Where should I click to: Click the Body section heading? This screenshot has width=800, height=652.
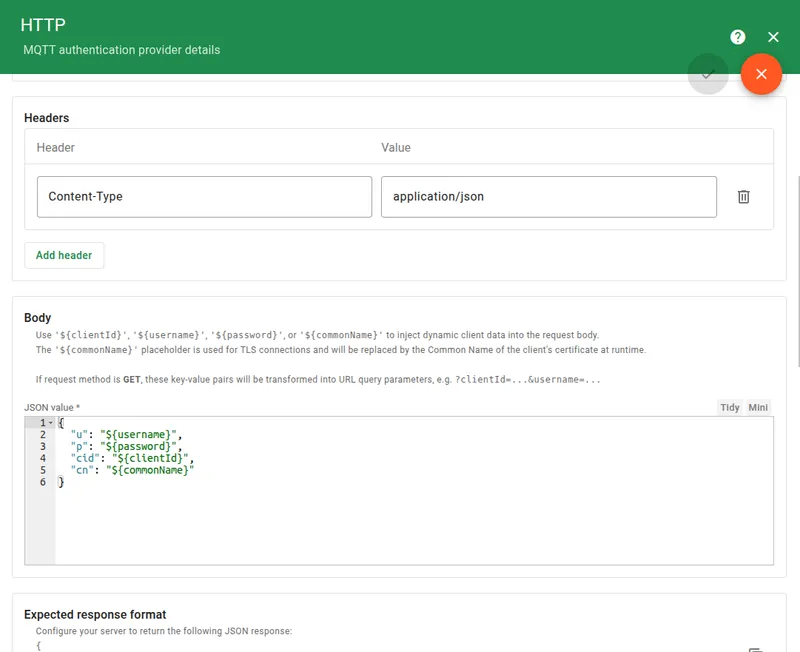(x=38, y=318)
